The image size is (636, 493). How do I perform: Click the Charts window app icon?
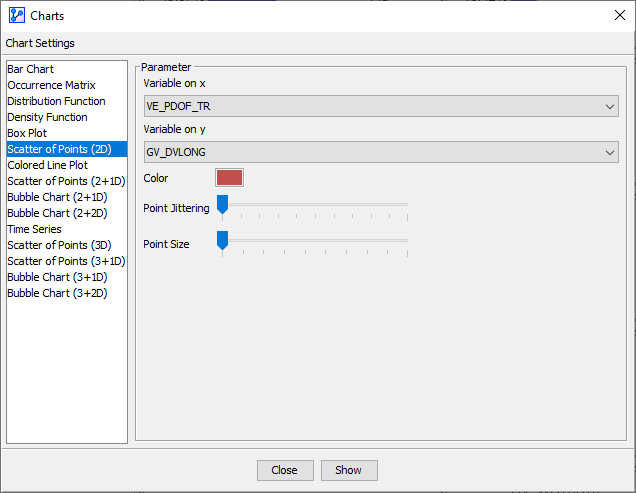click(16, 16)
